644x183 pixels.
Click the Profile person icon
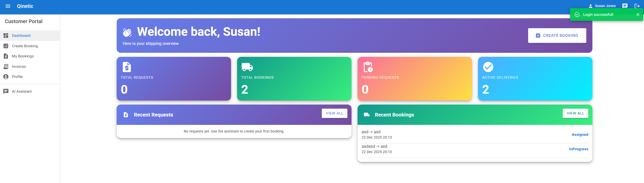pyautogui.click(x=6, y=77)
